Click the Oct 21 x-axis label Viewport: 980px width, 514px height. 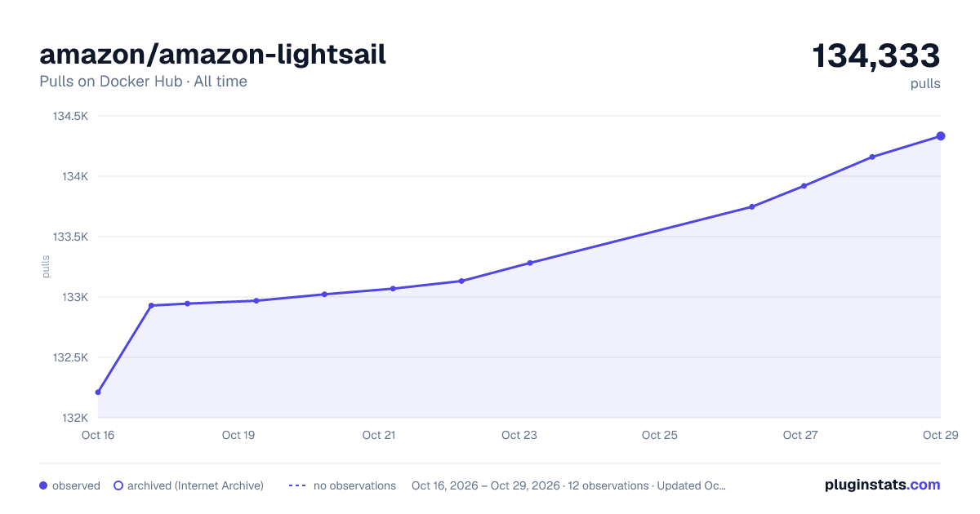point(379,436)
